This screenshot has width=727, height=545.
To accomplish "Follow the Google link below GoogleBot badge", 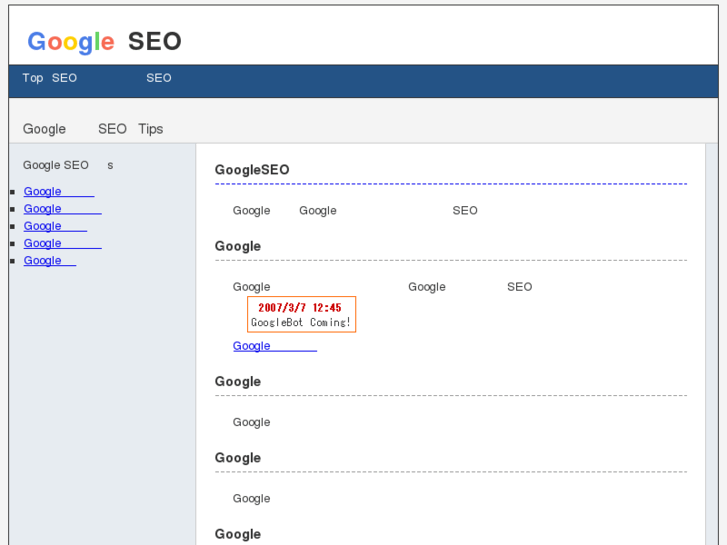I will click(274, 346).
